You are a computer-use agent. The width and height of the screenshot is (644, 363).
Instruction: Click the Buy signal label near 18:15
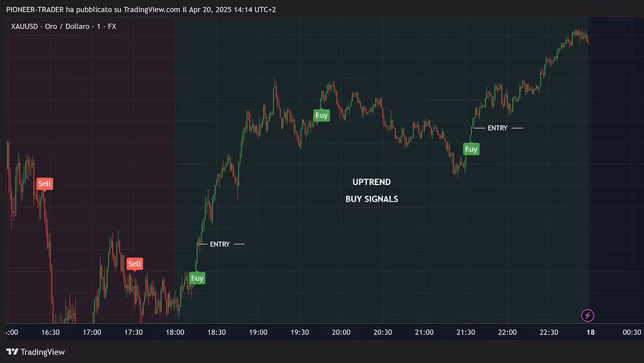click(x=197, y=278)
